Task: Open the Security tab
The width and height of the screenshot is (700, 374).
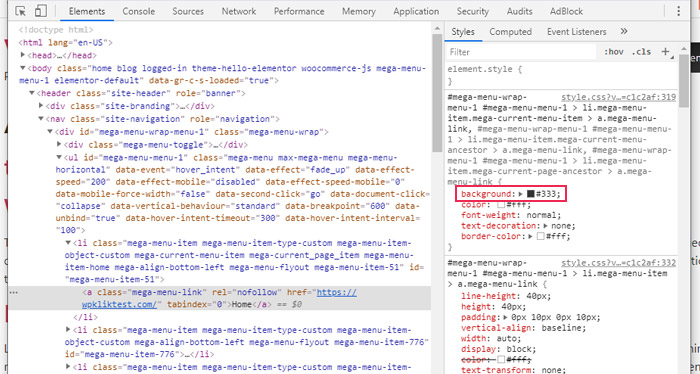Action: (472, 11)
